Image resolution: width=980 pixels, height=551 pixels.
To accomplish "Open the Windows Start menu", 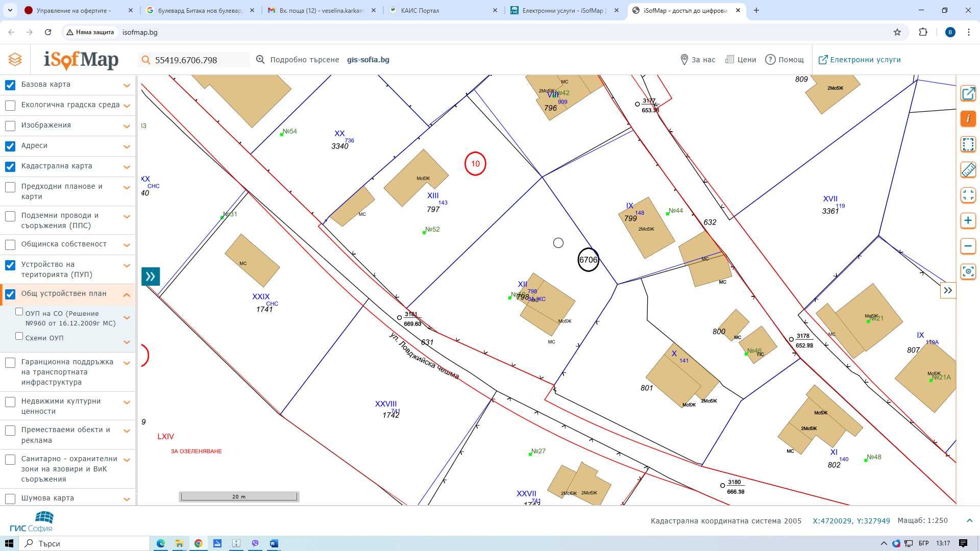I will click(9, 543).
